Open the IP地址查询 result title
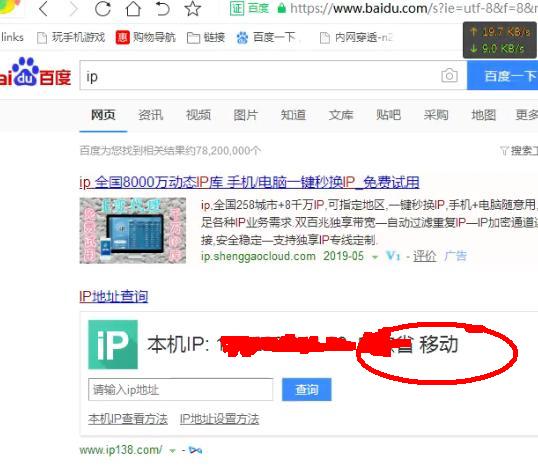538x466 pixels. click(x=114, y=296)
